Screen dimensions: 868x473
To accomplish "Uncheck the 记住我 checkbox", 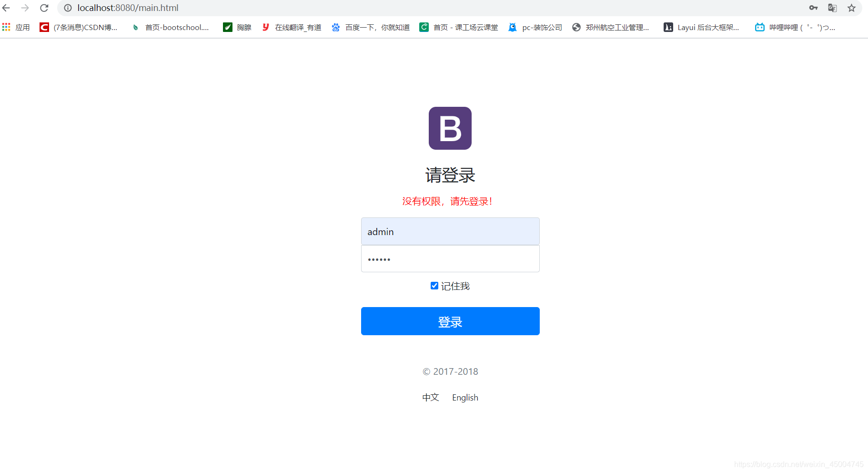I will point(434,285).
